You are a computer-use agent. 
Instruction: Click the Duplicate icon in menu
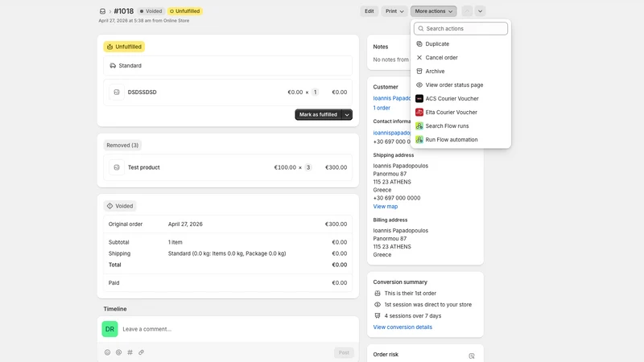[419, 44]
